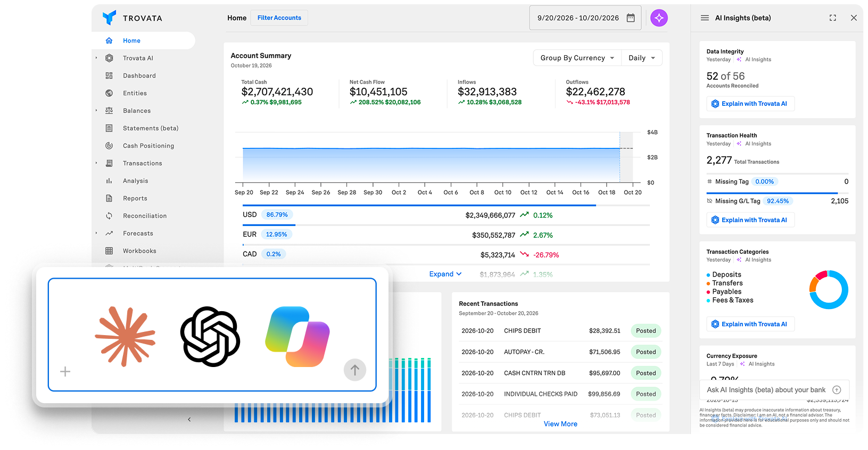Submit AI Insights question arrow icon
Viewport: 868px width, 450px height.
[x=837, y=390]
